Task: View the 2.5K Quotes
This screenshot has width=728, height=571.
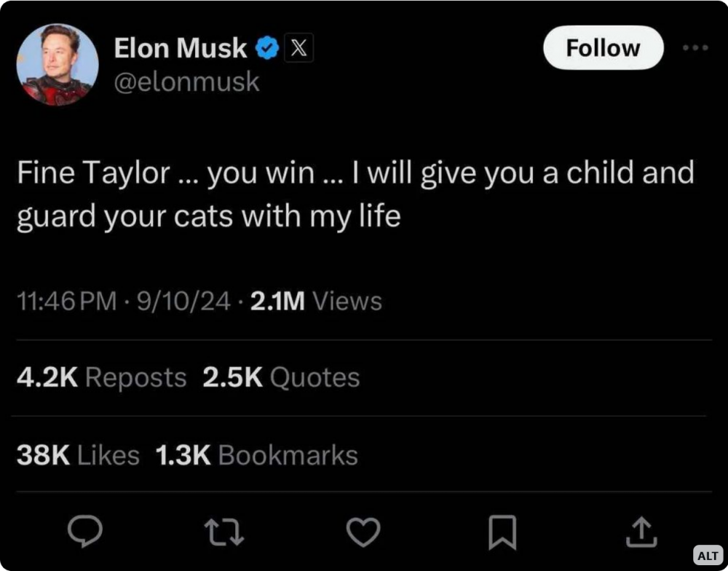Action: (281, 377)
